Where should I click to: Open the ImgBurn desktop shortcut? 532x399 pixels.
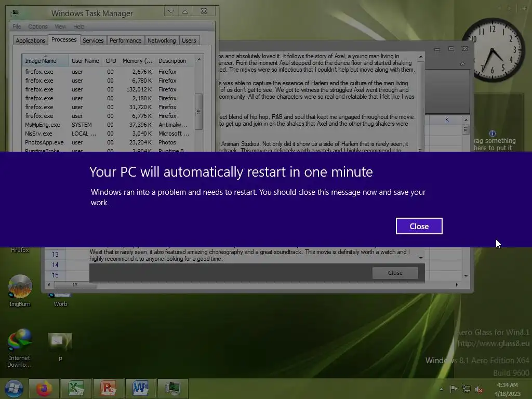pyautogui.click(x=20, y=290)
